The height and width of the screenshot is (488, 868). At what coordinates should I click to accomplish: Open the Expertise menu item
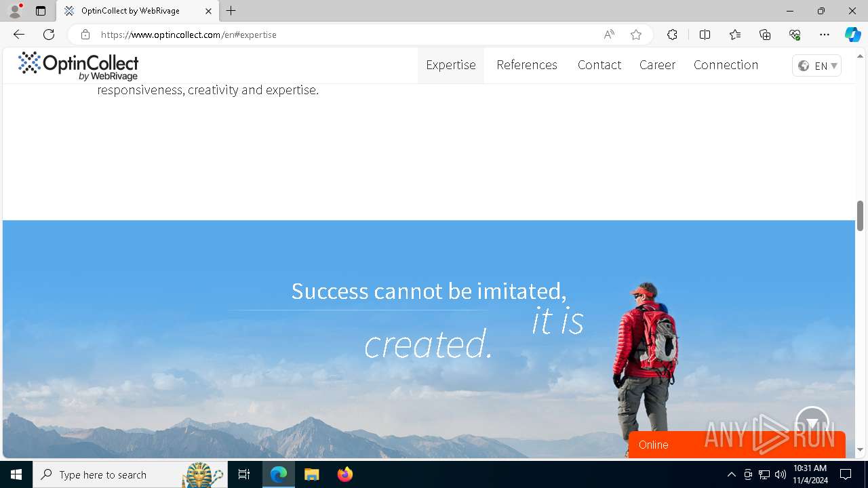click(x=451, y=65)
